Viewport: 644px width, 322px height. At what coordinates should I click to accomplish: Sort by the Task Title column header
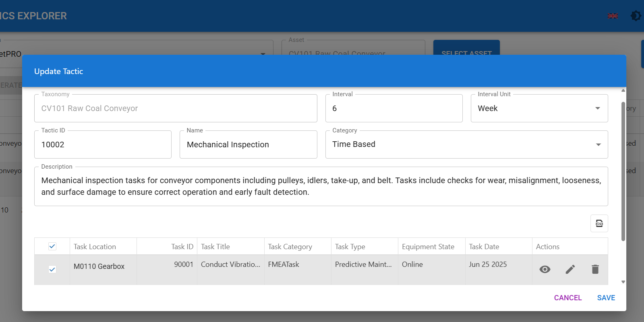(x=215, y=247)
